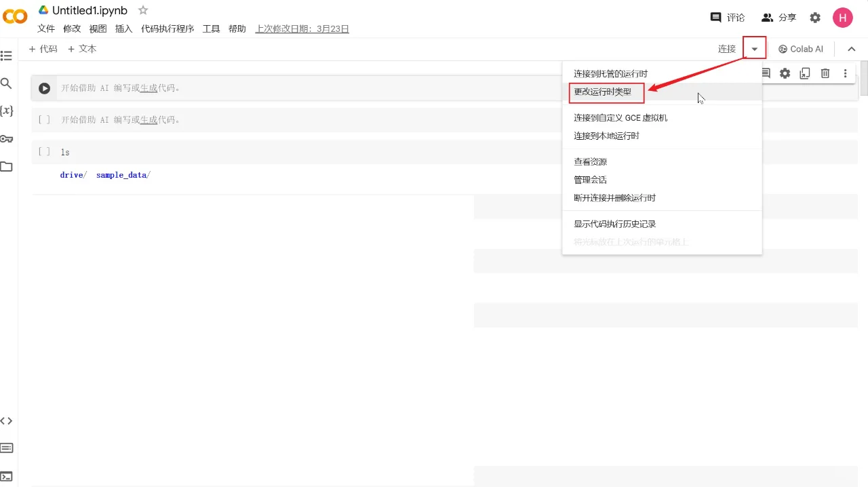Open the settings gear in header
This screenshot has height=487, width=868.
[x=815, y=18]
